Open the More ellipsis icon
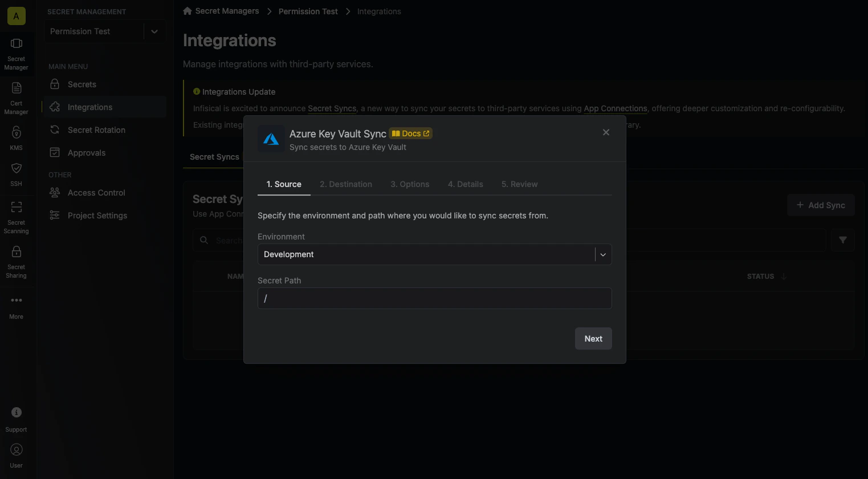 pos(16,300)
